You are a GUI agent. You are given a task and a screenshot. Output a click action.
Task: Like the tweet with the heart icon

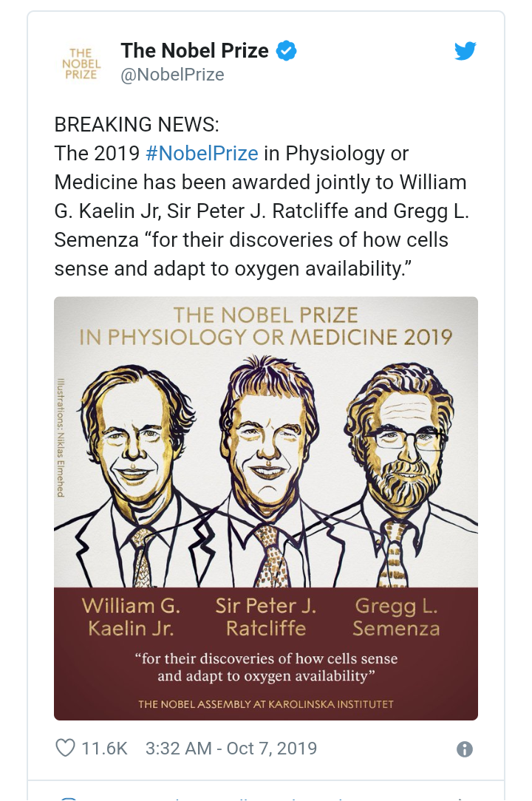click(x=66, y=748)
